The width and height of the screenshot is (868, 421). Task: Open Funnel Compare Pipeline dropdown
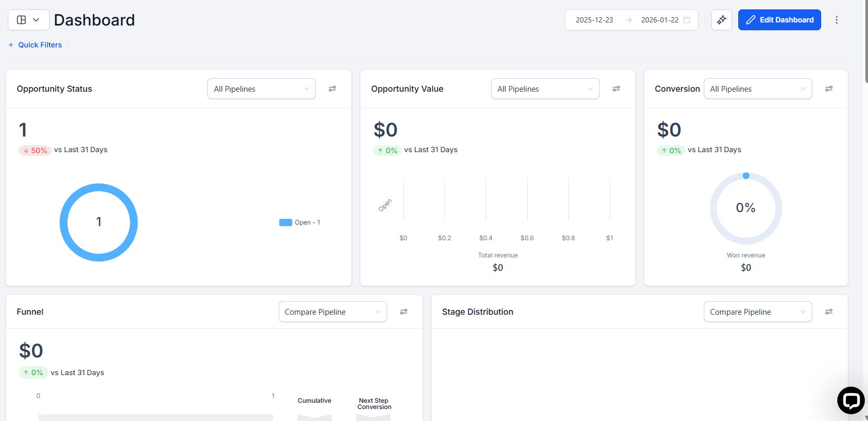coord(332,312)
